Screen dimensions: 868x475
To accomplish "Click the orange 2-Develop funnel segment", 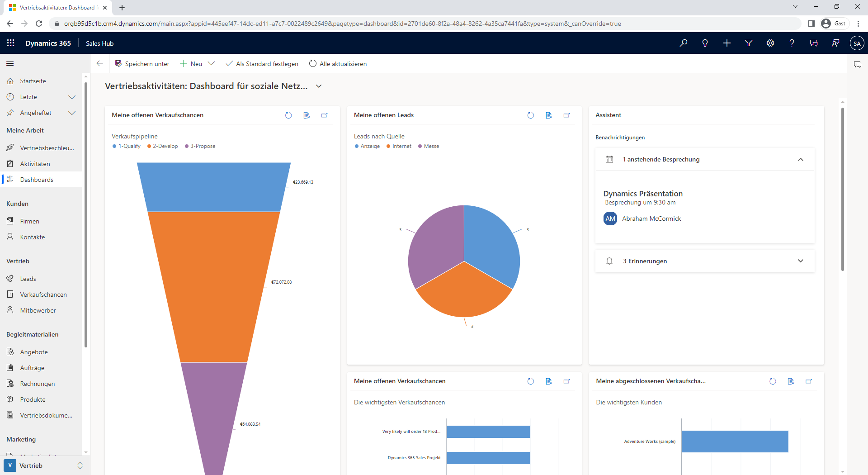I will click(214, 285).
